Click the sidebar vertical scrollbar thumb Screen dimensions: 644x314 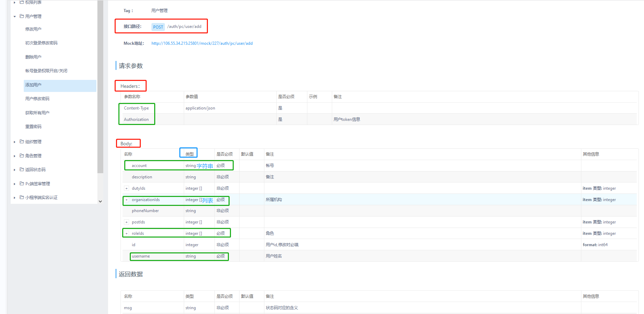tap(100, 86)
